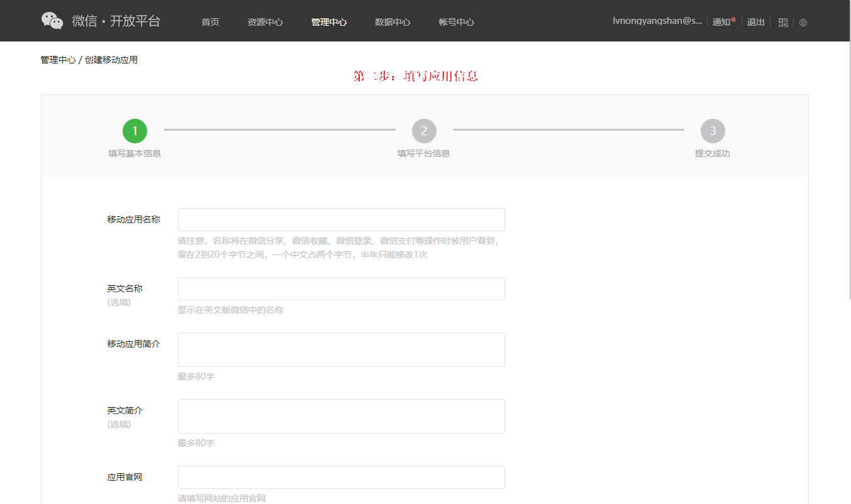851x504 pixels.
Task: Click the 英文名称 field label
Action: 125,288
